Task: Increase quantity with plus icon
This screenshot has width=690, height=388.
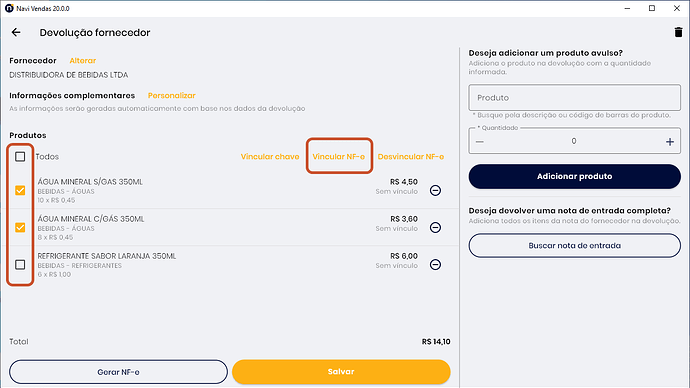Action: click(x=670, y=142)
